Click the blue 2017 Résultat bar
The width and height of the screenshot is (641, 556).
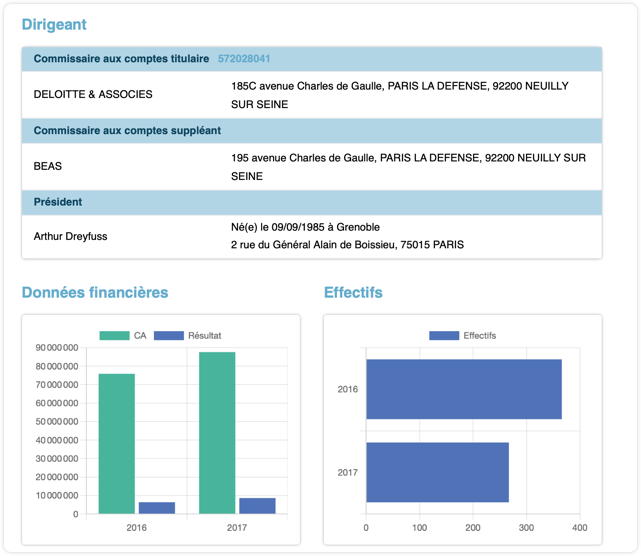257,506
